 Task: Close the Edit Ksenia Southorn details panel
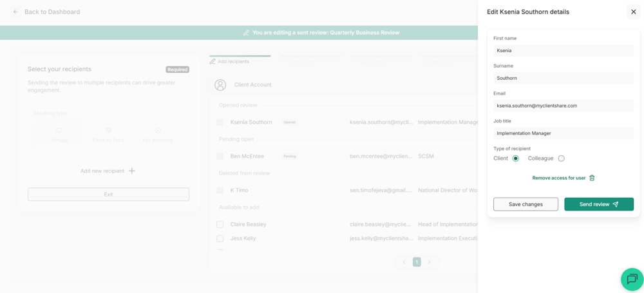pyautogui.click(x=633, y=12)
